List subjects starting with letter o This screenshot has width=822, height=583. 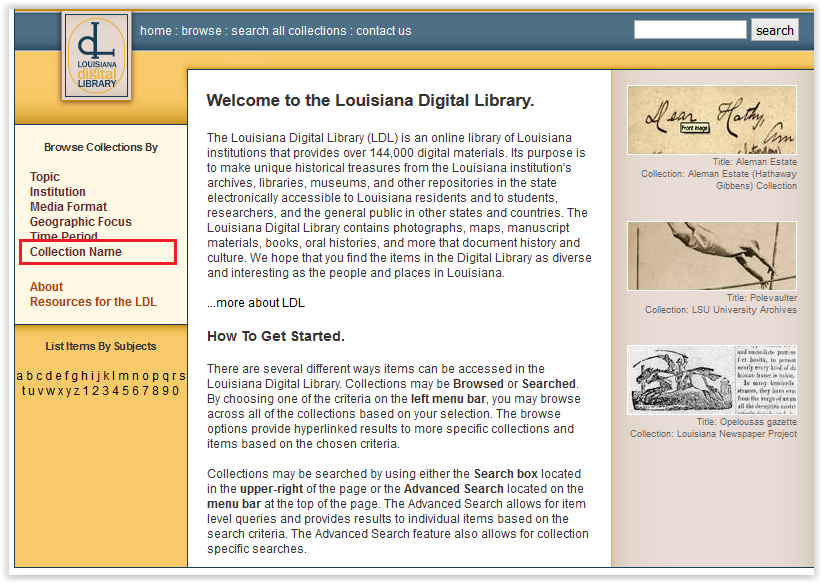point(146,376)
